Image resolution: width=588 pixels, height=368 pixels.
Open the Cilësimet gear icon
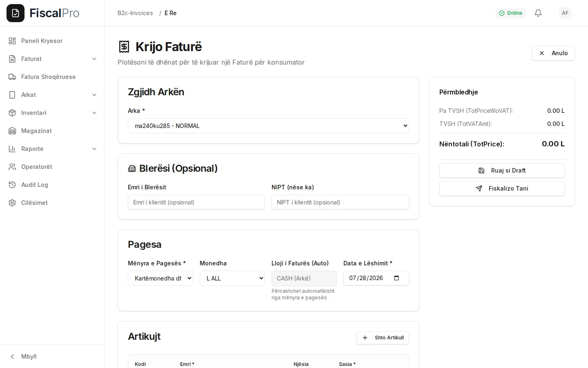[x=12, y=203]
